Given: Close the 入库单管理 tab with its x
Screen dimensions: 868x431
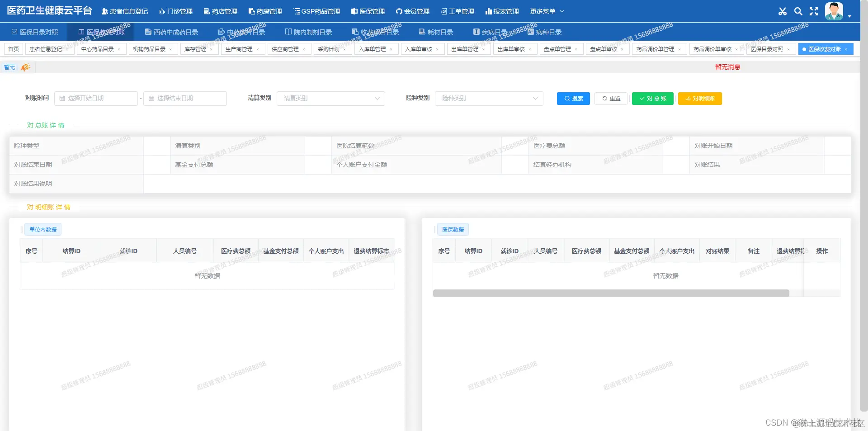Looking at the screenshot, I should (x=391, y=49).
